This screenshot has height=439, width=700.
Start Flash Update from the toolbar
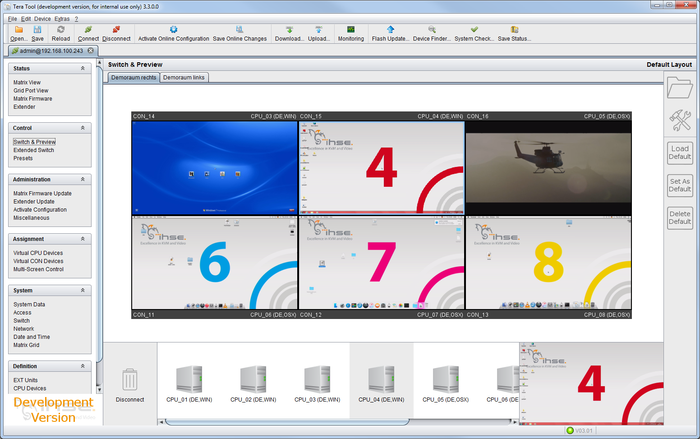(x=390, y=33)
